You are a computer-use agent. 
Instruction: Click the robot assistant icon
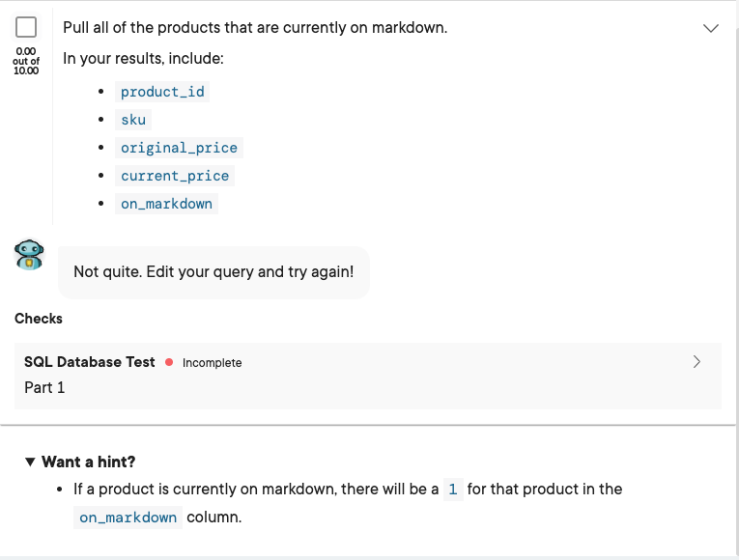click(30, 254)
